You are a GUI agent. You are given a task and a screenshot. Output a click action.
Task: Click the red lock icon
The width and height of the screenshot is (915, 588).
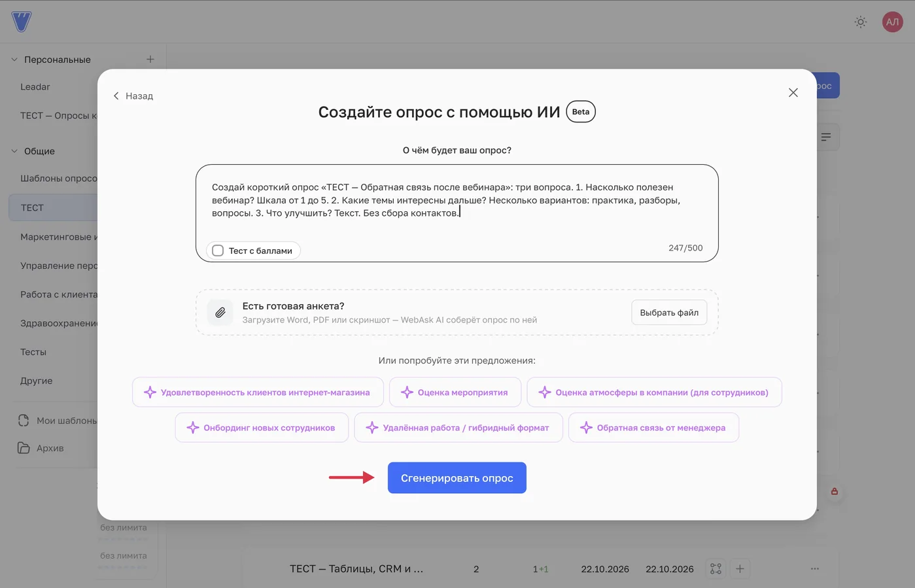pyautogui.click(x=835, y=491)
